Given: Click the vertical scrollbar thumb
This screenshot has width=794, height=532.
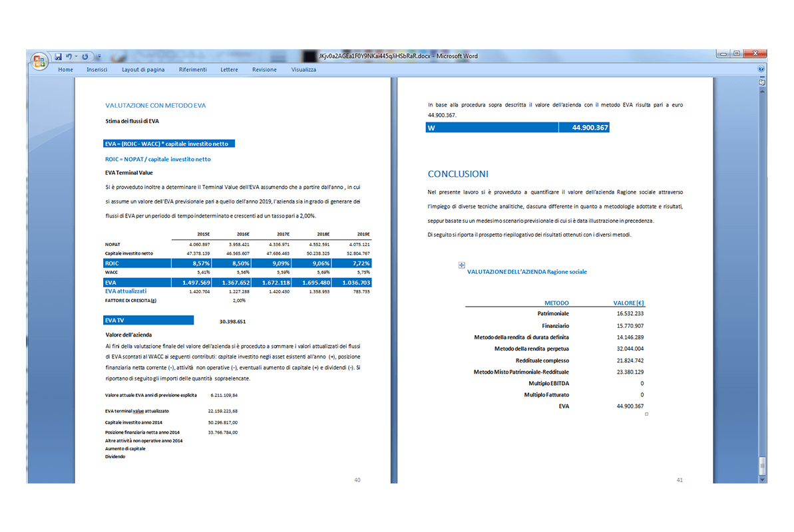Looking at the screenshot, I should pyautogui.click(x=762, y=465).
